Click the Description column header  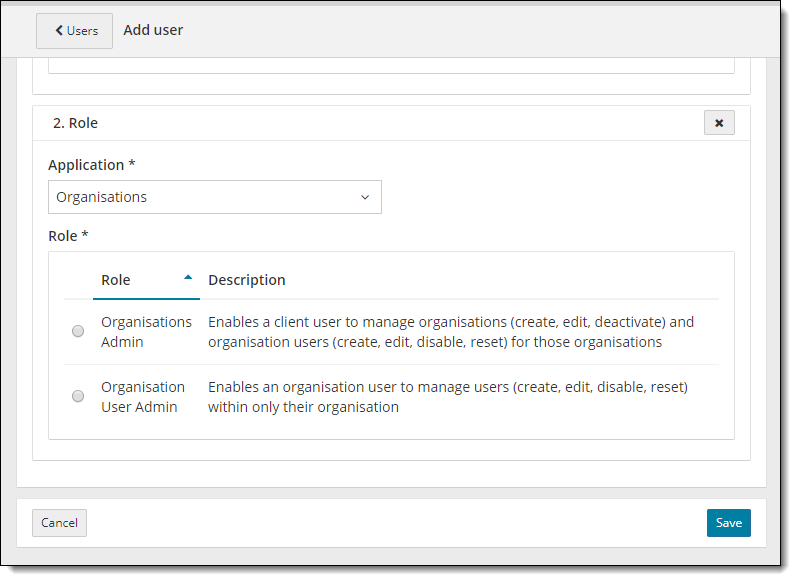[x=247, y=280]
